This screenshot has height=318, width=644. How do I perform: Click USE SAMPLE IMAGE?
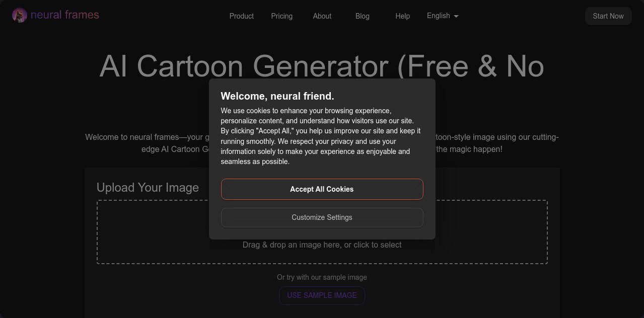tap(322, 295)
